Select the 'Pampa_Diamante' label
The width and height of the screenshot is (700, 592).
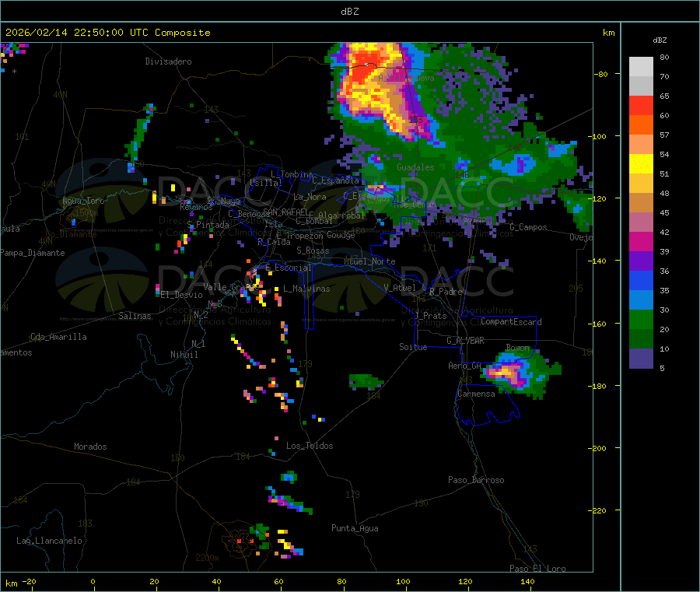[32, 253]
